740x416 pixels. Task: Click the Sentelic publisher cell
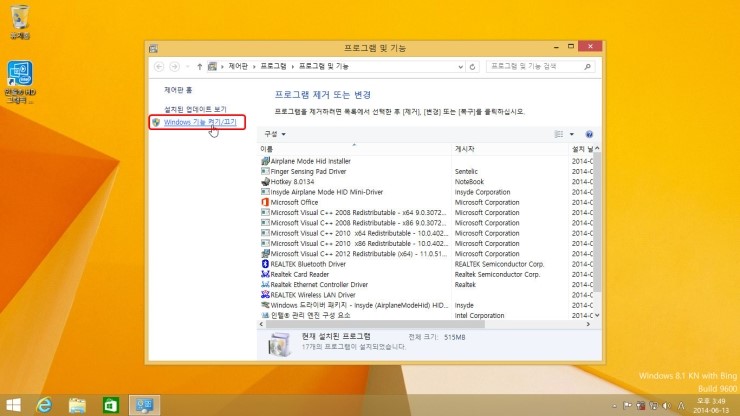tap(466, 171)
